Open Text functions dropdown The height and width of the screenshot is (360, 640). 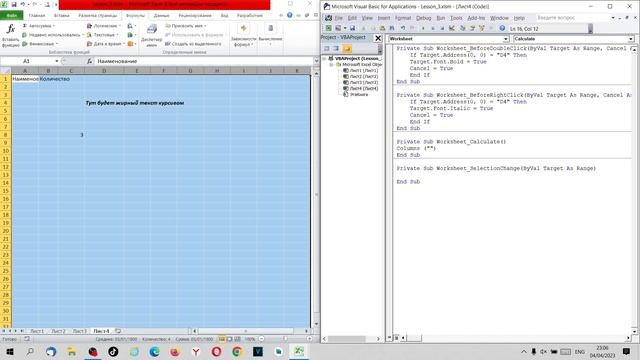pyautogui.click(x=102, y=35)
